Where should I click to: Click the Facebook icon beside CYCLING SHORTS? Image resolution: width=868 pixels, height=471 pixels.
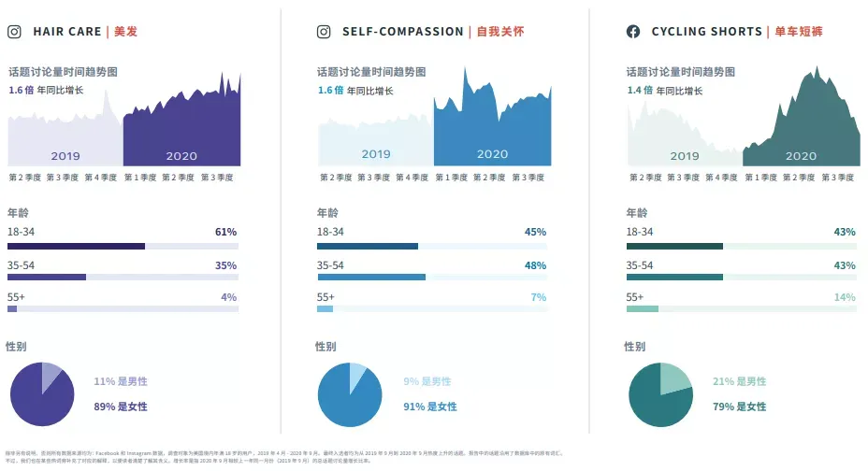point(633,32)
